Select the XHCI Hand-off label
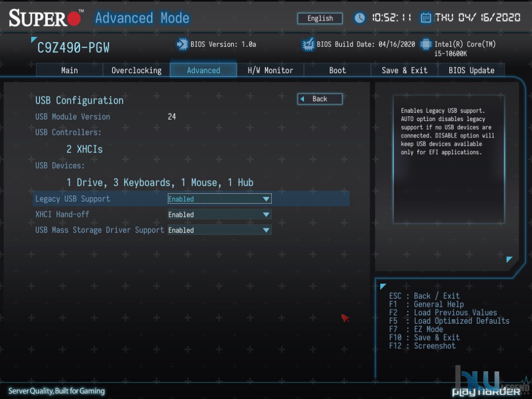The image size is (532, 399). point(62,215)
